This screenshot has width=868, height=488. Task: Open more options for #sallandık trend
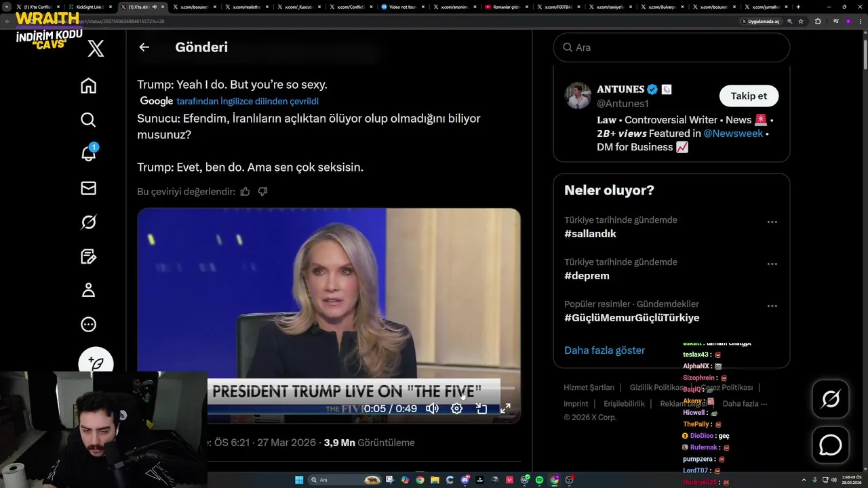click(772, 222)
